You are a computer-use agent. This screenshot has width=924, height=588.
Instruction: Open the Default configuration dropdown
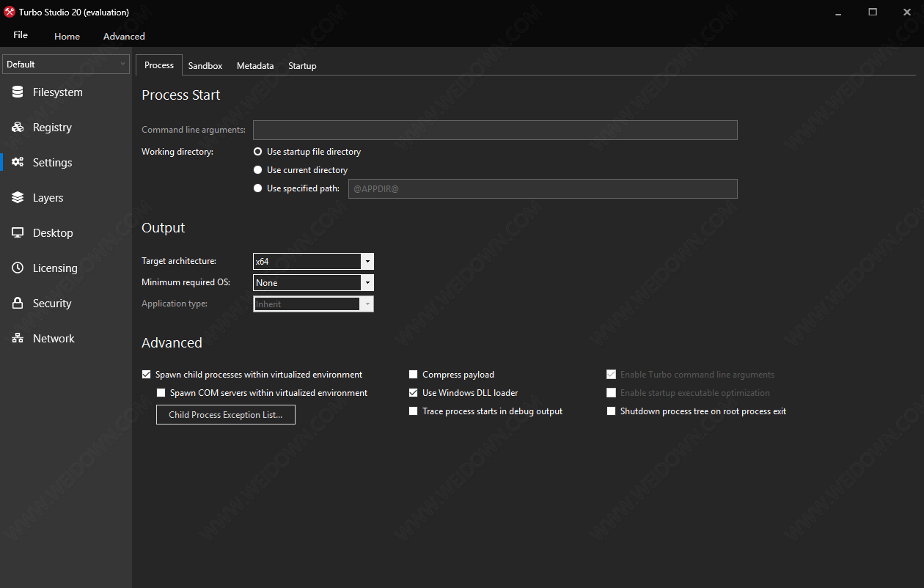(66, 65)
